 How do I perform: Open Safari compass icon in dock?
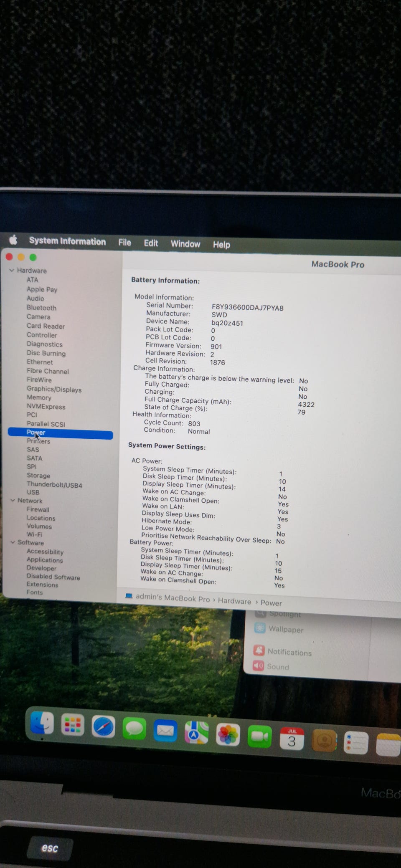pyautogui.click(x=103, y=727)
